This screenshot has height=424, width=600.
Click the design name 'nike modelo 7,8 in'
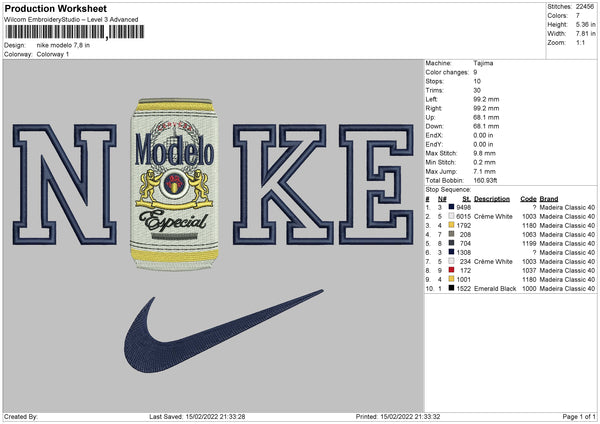pyautogui.click(x=64, y=45)
